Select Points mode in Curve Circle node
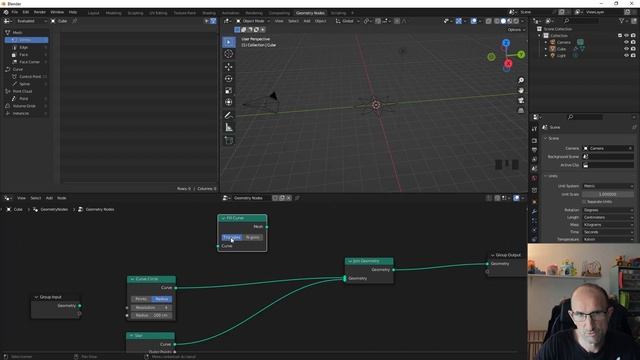Screen dimensions: 640x360 point(141,299)
